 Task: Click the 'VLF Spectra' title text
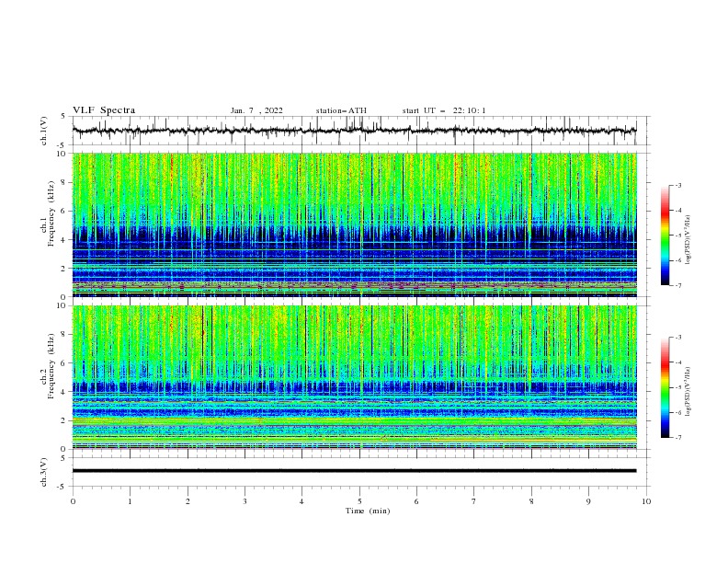(104, 110)
